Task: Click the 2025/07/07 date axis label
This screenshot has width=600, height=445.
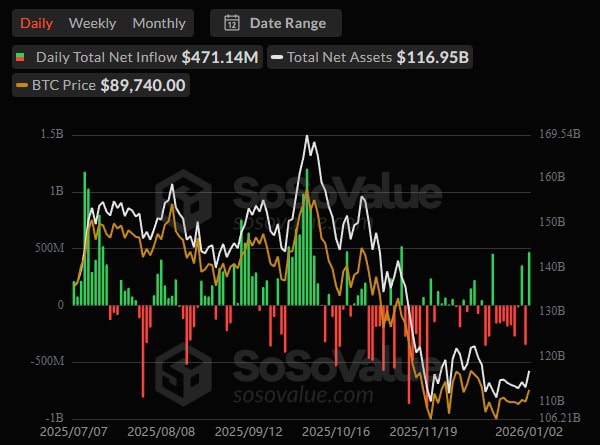Action: click(x=73, y=433)
